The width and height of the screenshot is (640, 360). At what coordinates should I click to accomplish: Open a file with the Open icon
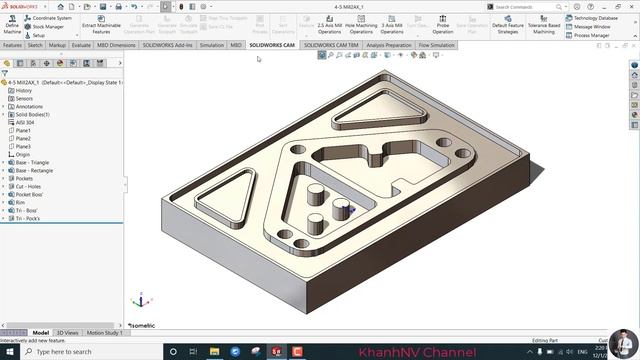click(x=87, y=7)
